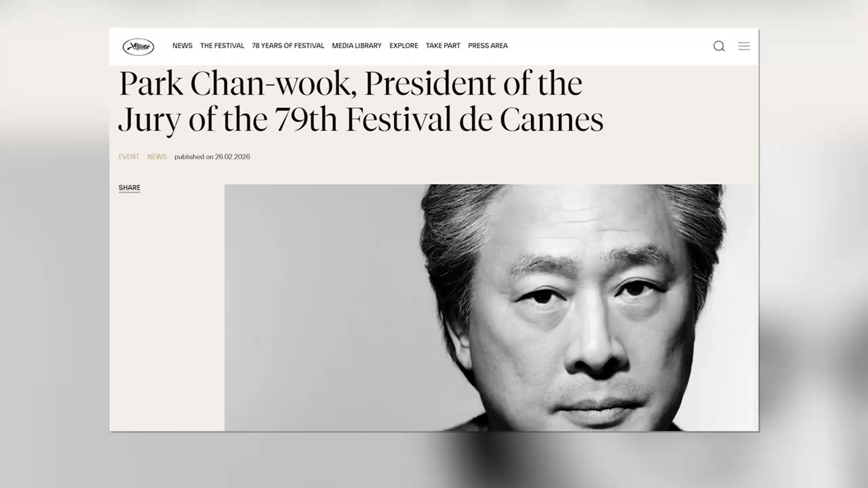Viewport: 868px width, 488px height.
Task: Select the TAKE PART menu
Action: tap(443, 46)
